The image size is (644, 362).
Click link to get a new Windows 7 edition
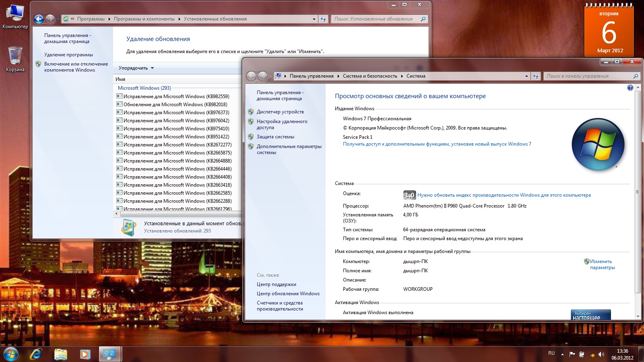click(437, 144)
